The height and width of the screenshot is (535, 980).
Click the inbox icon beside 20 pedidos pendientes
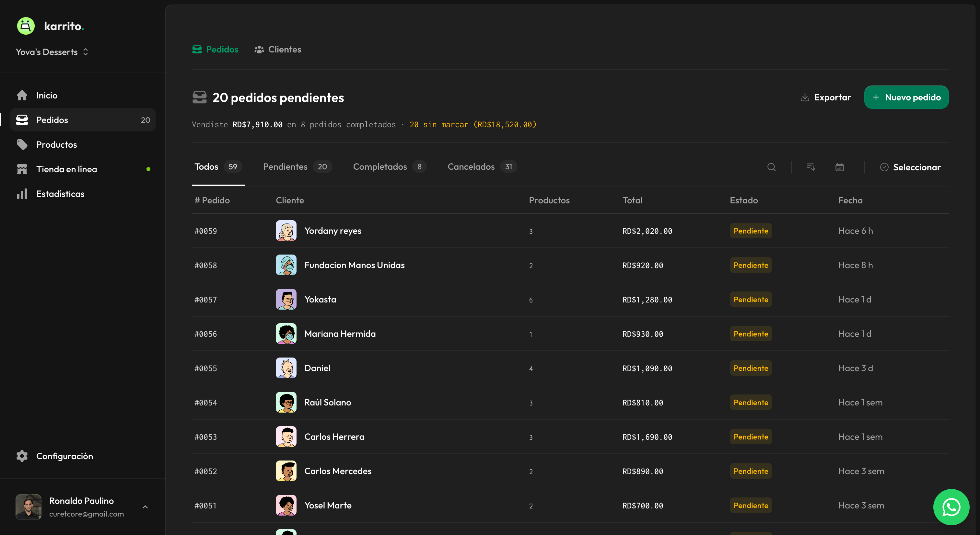point(199,97)
